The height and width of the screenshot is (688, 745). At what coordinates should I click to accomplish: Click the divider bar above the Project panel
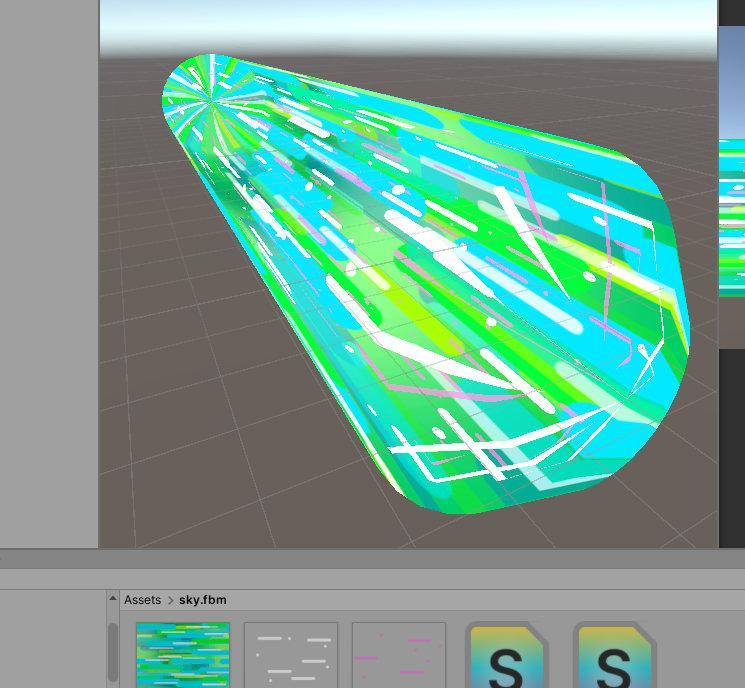tap(372, 558)
